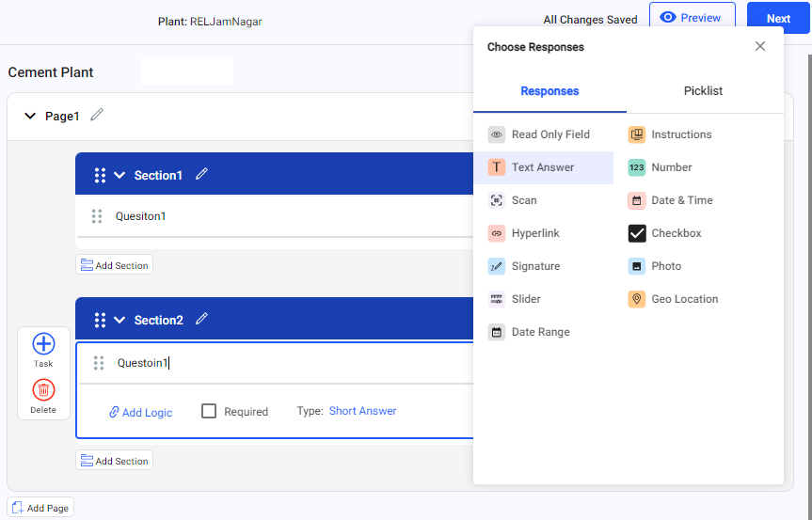Click the red Delete trash icon

pyautogui.click(x=43, y=390)
